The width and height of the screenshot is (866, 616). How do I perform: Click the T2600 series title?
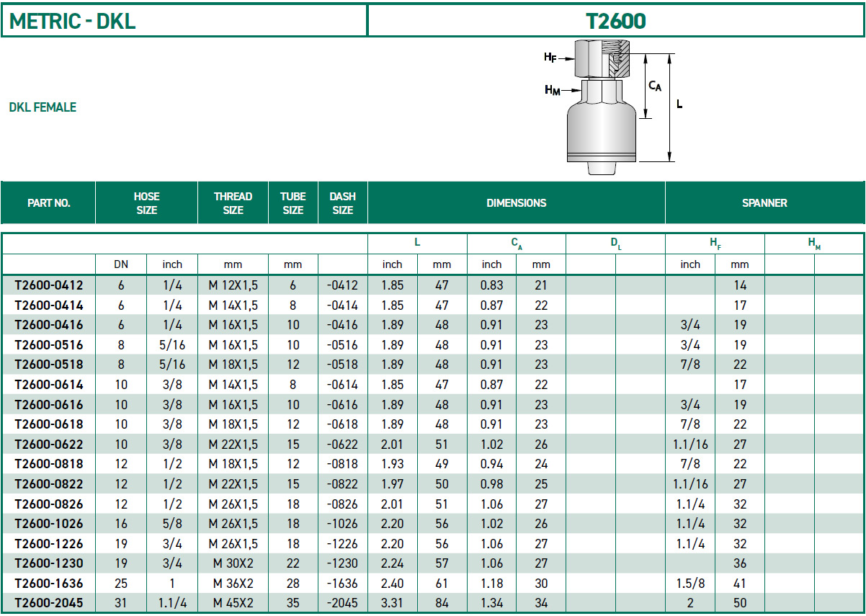616,21
